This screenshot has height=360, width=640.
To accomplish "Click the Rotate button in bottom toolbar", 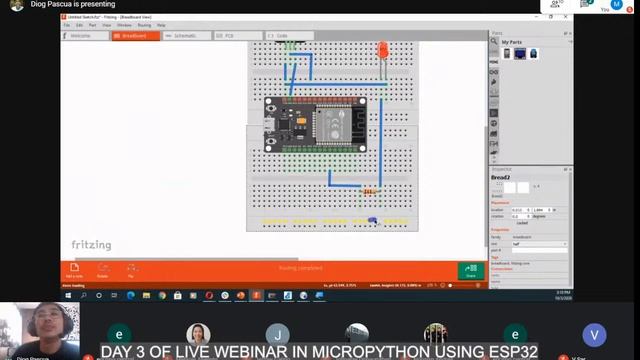I will tap(103, 270).
